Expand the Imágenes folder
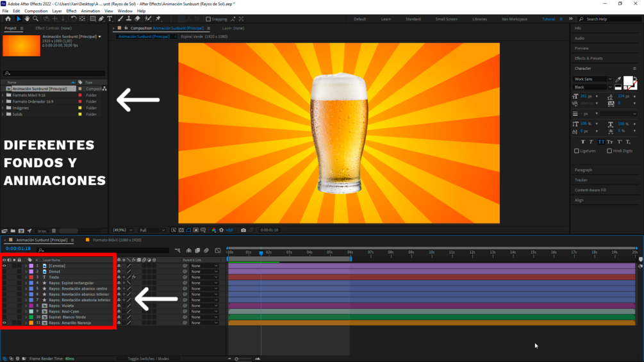This screenshot has height=362, width=644. [3, 108]
